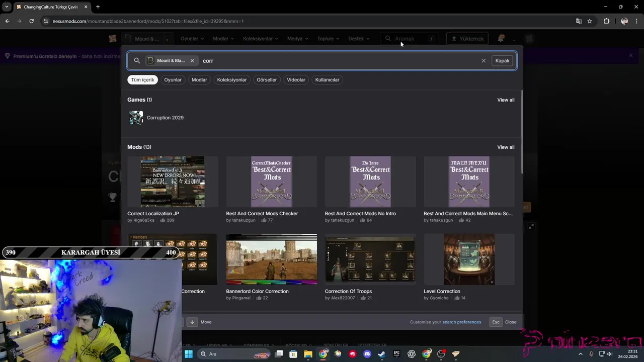Click the search results scrollbar

[522, 132]
